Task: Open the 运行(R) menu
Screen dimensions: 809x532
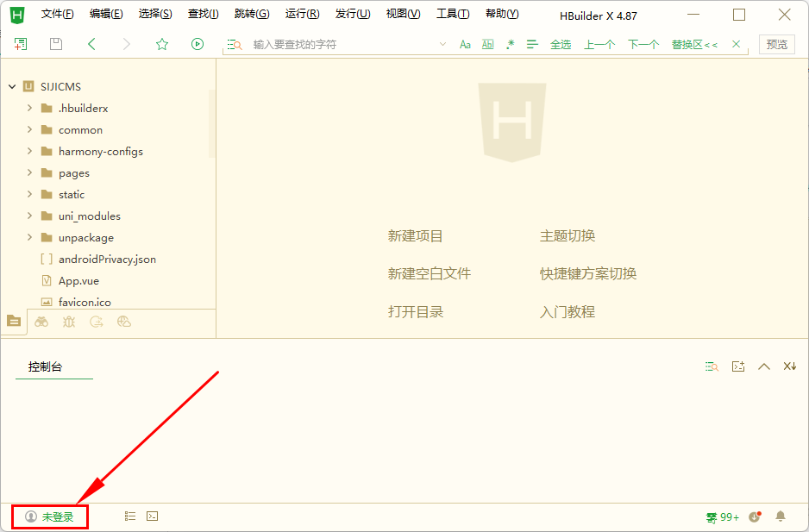Action: pyautogui.click(x=302, y=14)
